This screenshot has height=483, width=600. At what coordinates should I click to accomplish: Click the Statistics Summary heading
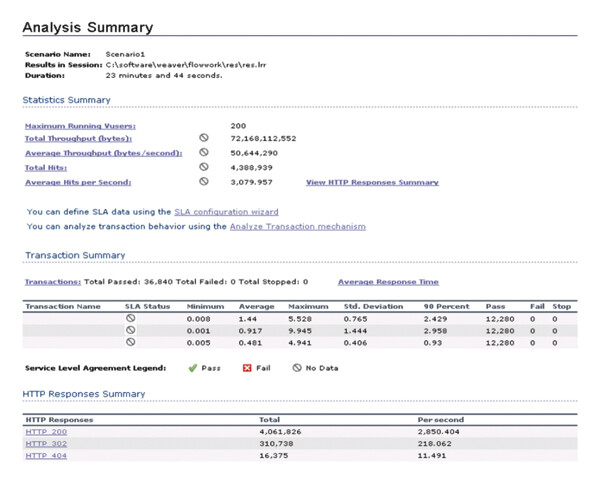(x=67, y=100)
